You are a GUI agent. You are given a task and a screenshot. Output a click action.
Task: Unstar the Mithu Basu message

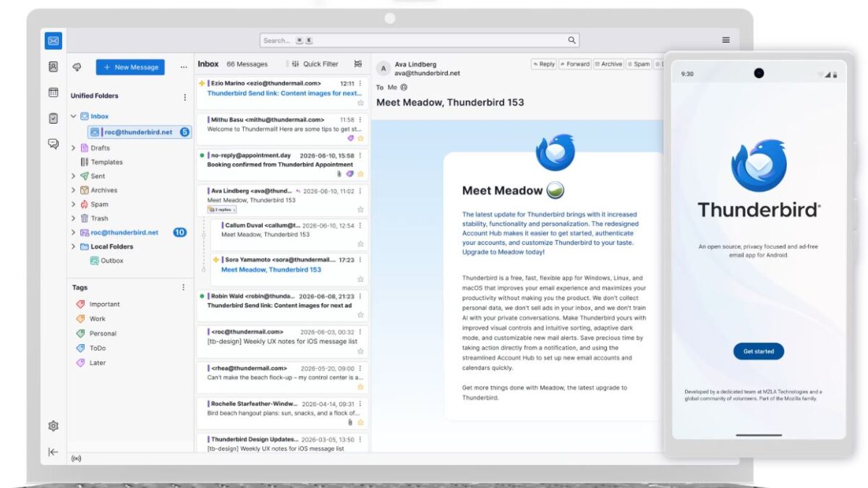pyautogui.click(x=360, y=138)
